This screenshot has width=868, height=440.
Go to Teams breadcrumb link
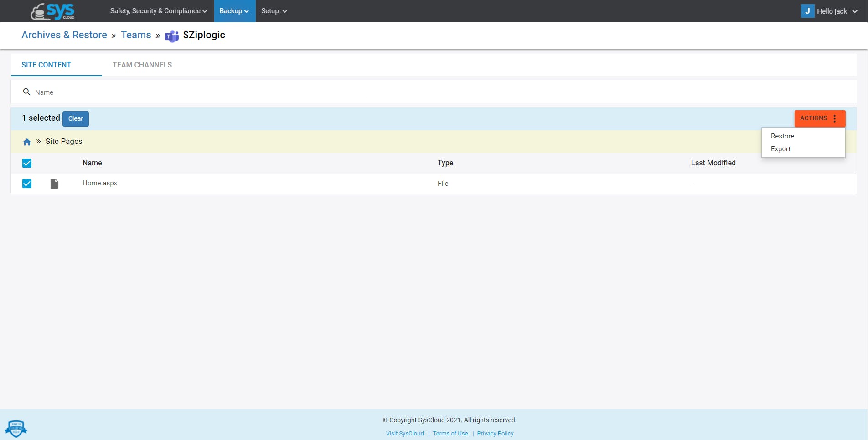(136, 35)
